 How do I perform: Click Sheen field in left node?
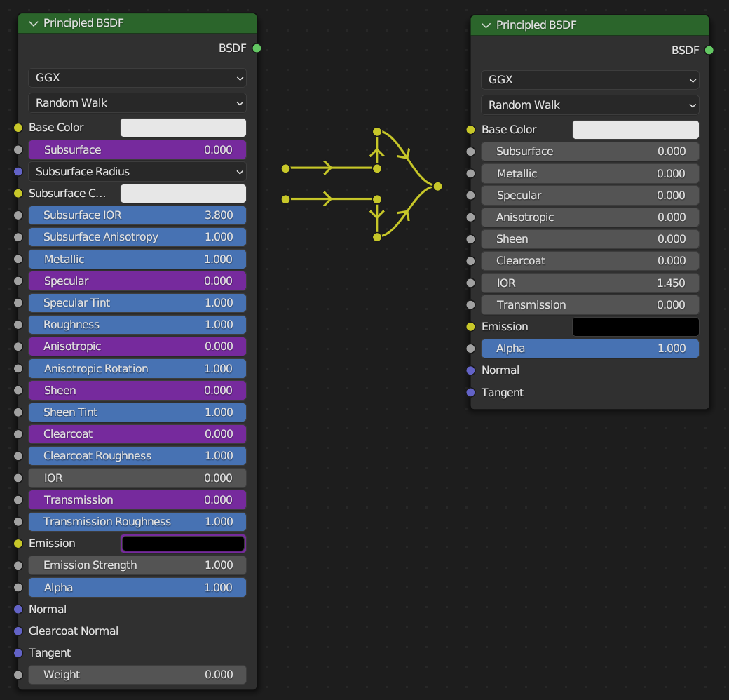[137, 390]
